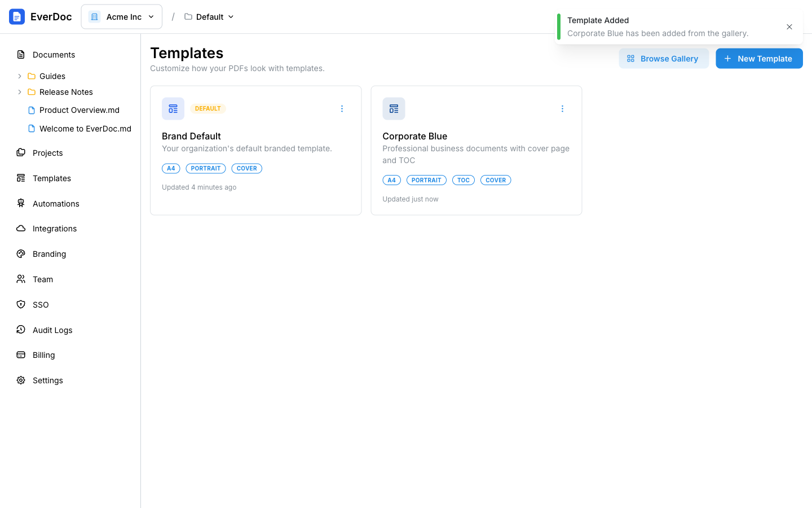
Task: Click the Corporate Blue template icon
Action: (x=394, y=109)
